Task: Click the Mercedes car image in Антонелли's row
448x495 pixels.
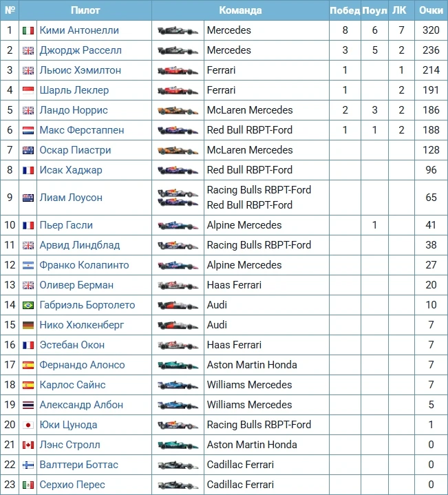Action: click(x=178, y=30)
